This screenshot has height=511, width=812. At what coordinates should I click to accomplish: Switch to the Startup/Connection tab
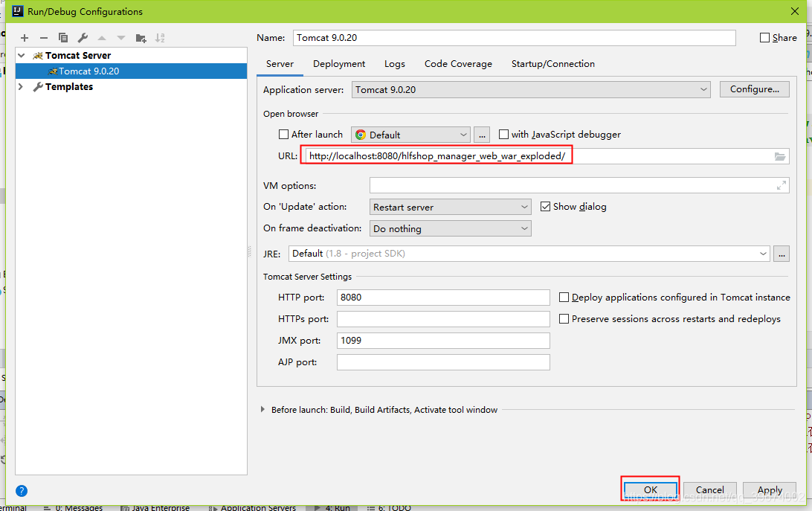click(x=553, y=64)
